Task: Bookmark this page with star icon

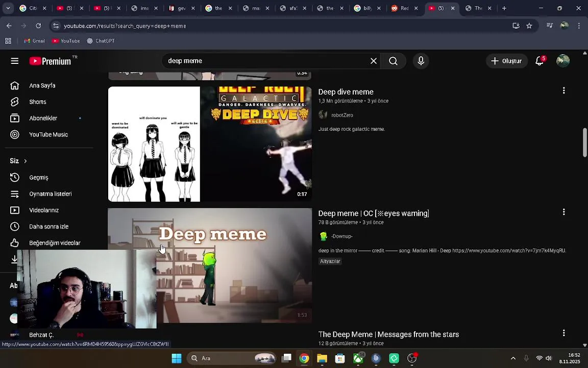Action: 529,26
